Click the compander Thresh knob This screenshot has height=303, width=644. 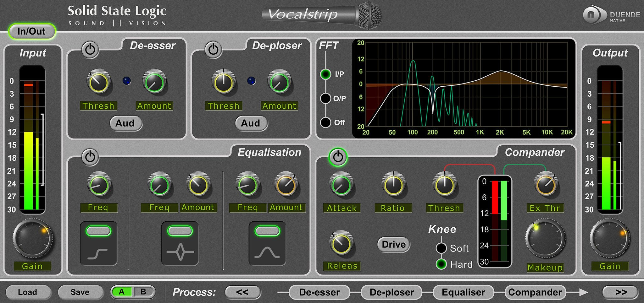pyautogui.click(x=445, y=184)
